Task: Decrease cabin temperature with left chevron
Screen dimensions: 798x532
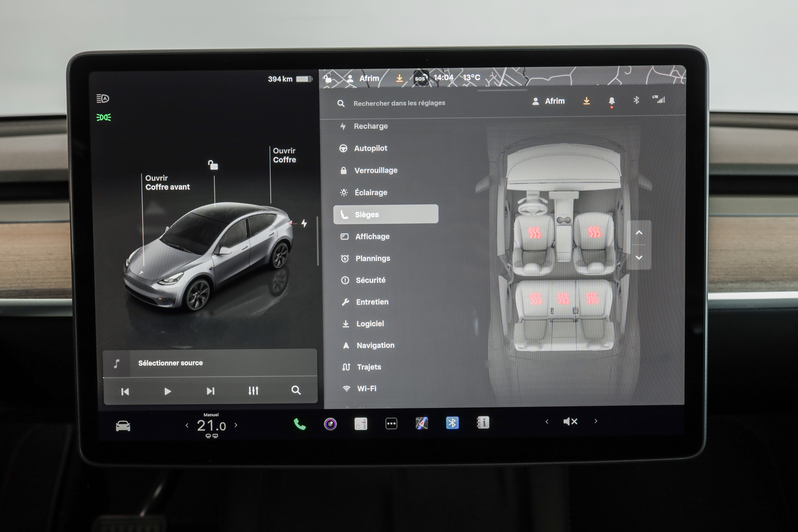Action: pyautogui.click(x=187, y=425)
